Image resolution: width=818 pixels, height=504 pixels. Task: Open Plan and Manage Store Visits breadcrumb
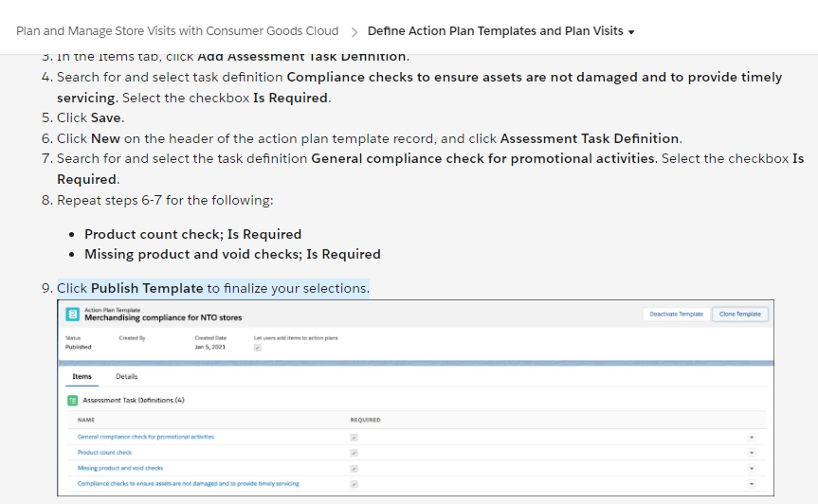177,31
